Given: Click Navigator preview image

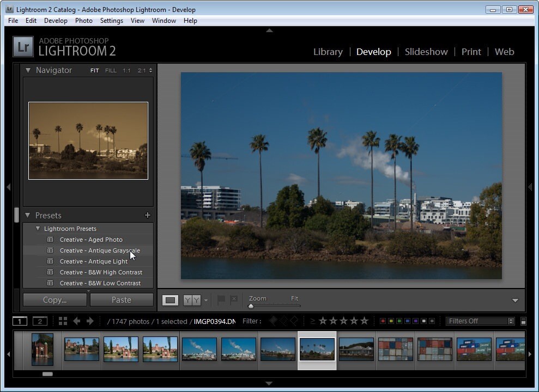Looking at the screenshot, I should (x=88, y=140).
